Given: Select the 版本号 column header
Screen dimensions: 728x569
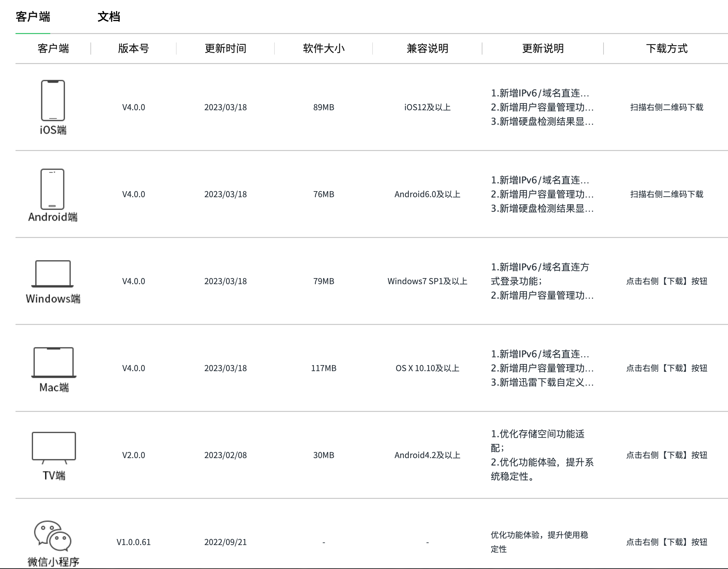Looking at the screenshot, I should pos(134,49).
